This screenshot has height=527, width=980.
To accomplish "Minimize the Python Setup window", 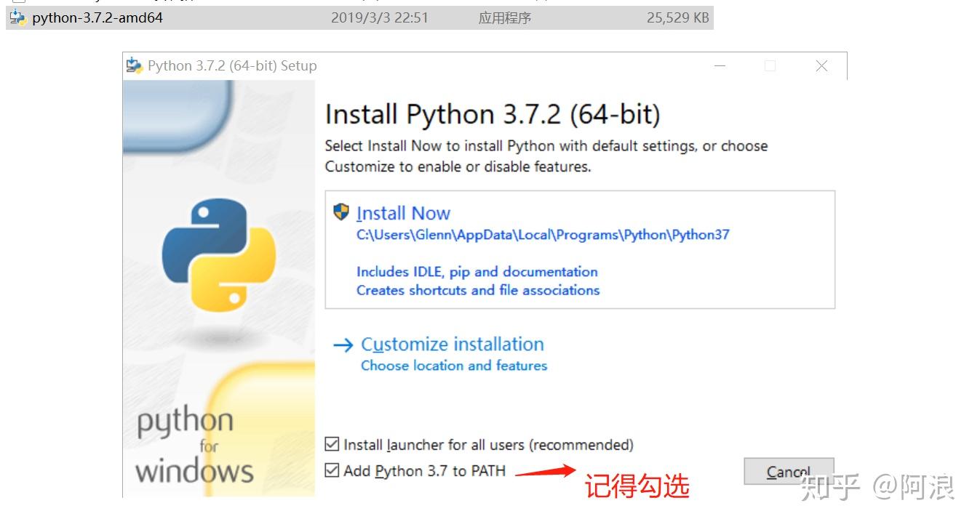I will click(x=720, y=66).
